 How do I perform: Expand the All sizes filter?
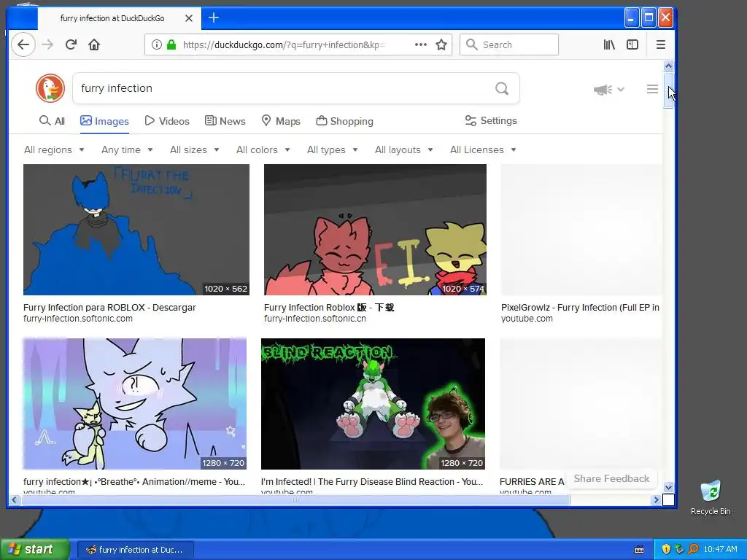point(194,149)
